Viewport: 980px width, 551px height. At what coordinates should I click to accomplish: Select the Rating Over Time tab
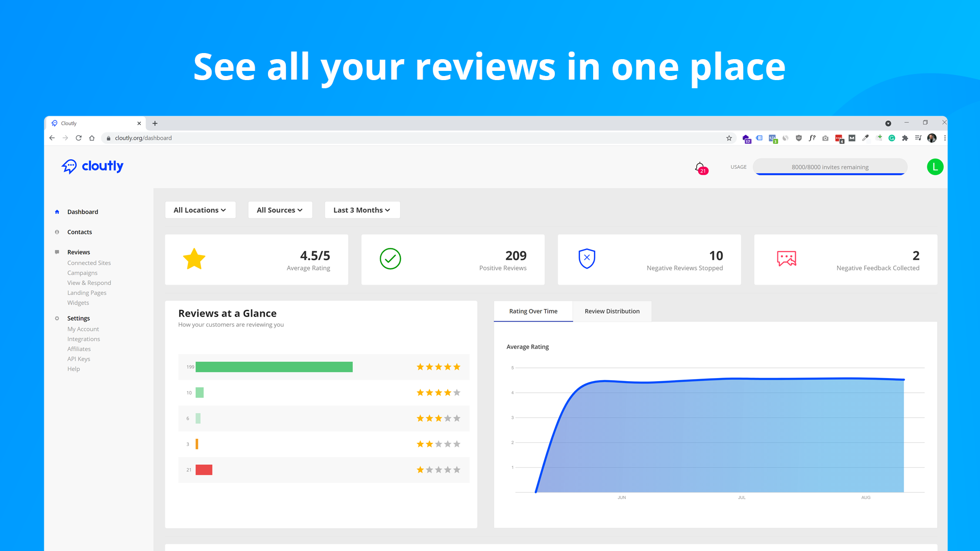(x=533, y=311)
